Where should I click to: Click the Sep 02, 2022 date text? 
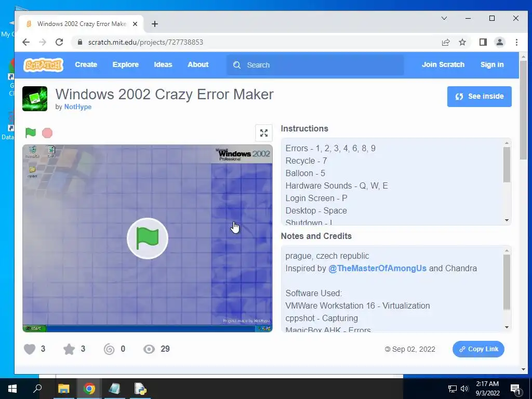(414, 349)
